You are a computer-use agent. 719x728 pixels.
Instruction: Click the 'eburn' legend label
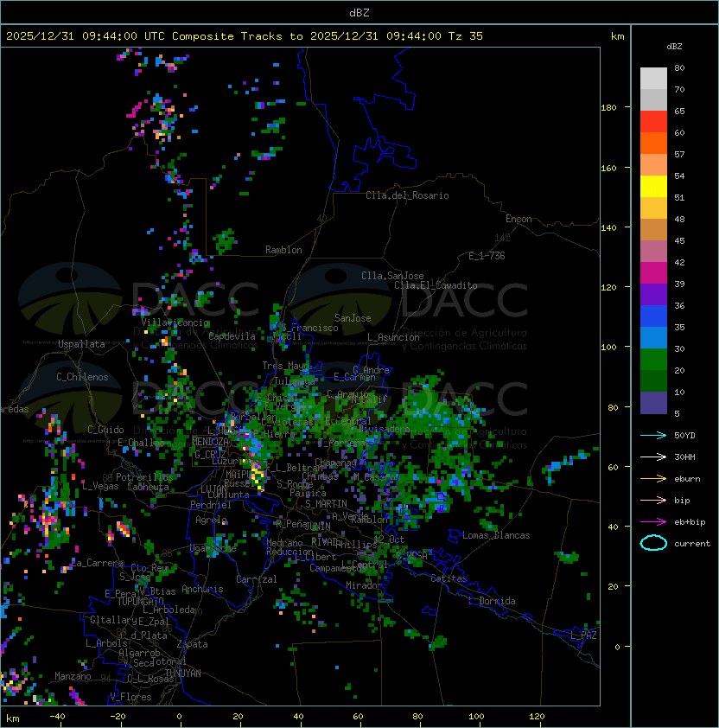point(687,479)
